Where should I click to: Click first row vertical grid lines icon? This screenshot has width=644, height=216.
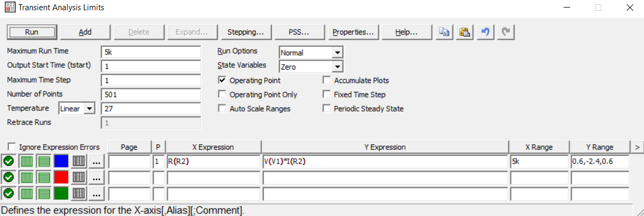pyautogui.click(x=26, y=161)
